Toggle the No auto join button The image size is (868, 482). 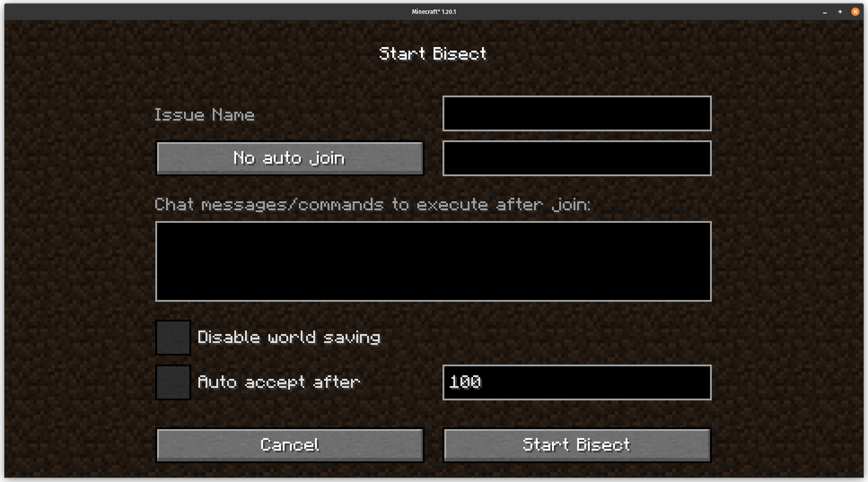(x=289, y=158)
